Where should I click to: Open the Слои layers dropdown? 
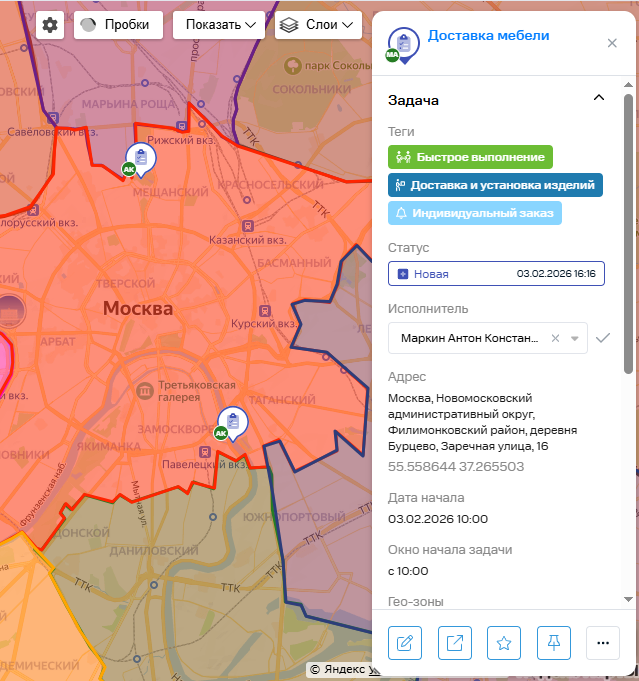pyautogui.click(x=317, y=25)
